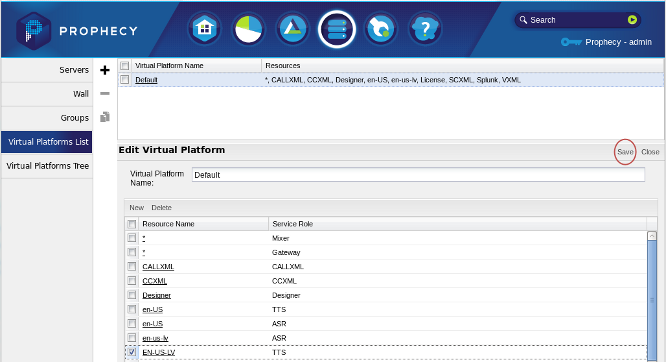Check the Mixer resource checkbox
The width and height of the screenshot is (666, 362).
point(132,238)
